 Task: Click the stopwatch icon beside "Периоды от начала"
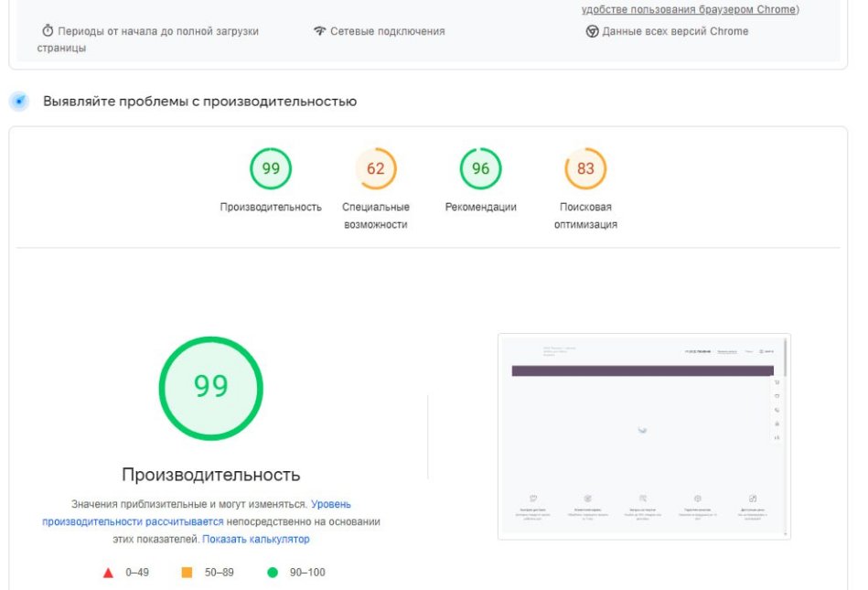click(x=47, y=32)
